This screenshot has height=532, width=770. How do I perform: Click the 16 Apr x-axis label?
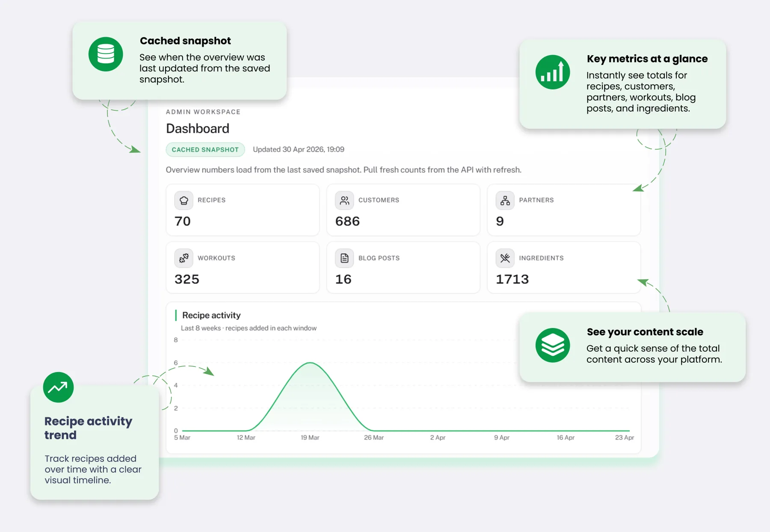pyautogui.click(x=566, y=438)
